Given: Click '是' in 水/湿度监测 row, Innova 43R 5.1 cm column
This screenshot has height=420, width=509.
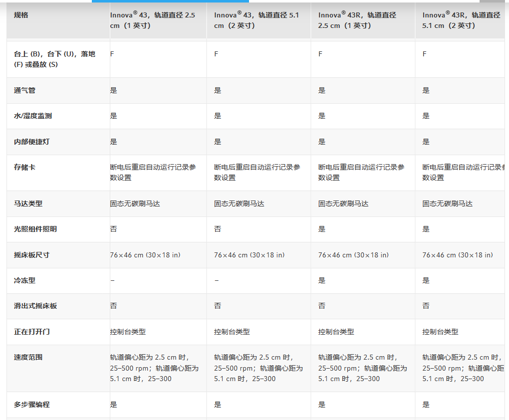Looking at the screenshot, I should click(426, 116).
